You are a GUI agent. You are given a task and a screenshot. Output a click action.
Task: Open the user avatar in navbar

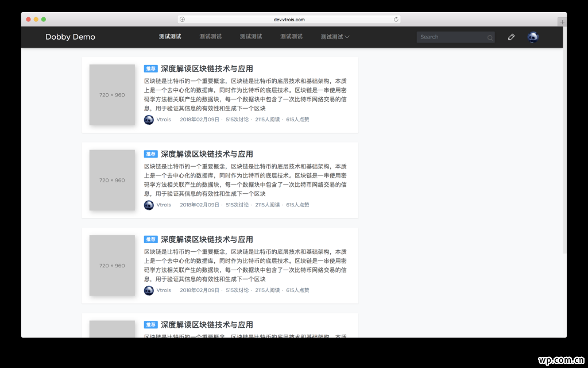pos(533,37)
